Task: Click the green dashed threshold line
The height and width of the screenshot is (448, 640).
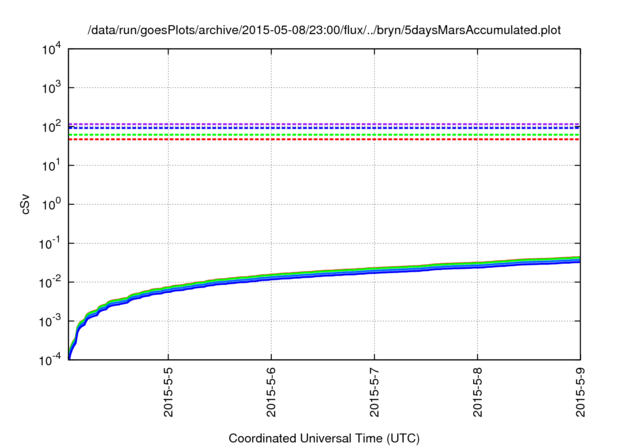Action: coord(324,135)
